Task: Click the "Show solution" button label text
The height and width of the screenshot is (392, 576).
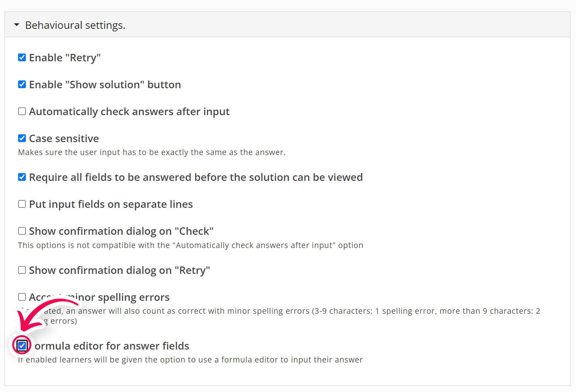Action: pyautogui.click(x=105, y=85)
